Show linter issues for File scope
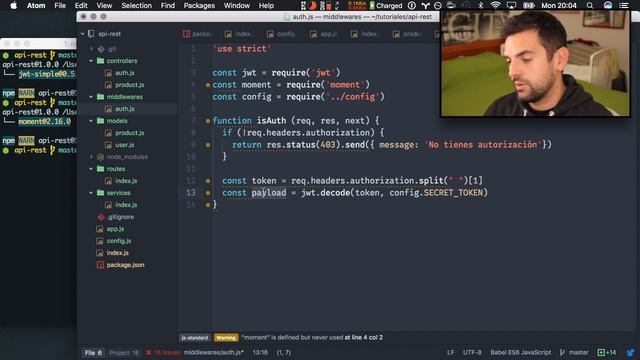Viewport: 640px width, 360px height. pos(93,353)
